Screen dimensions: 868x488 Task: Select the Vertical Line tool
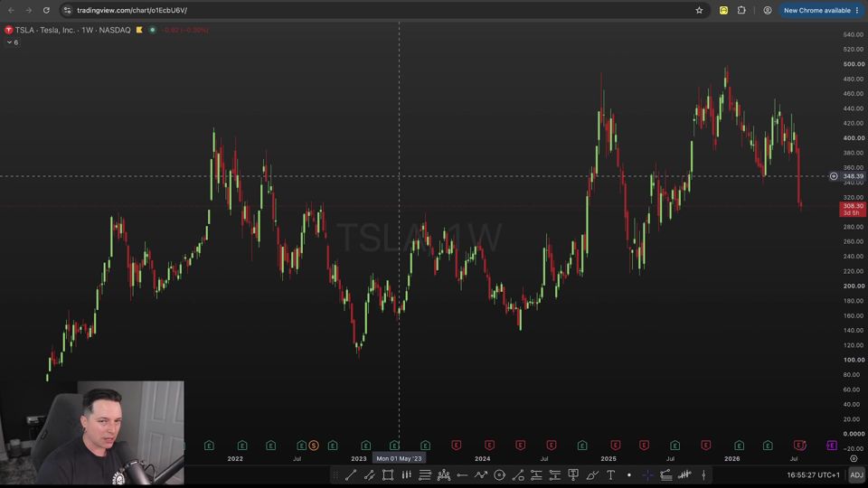pos(703,474)
